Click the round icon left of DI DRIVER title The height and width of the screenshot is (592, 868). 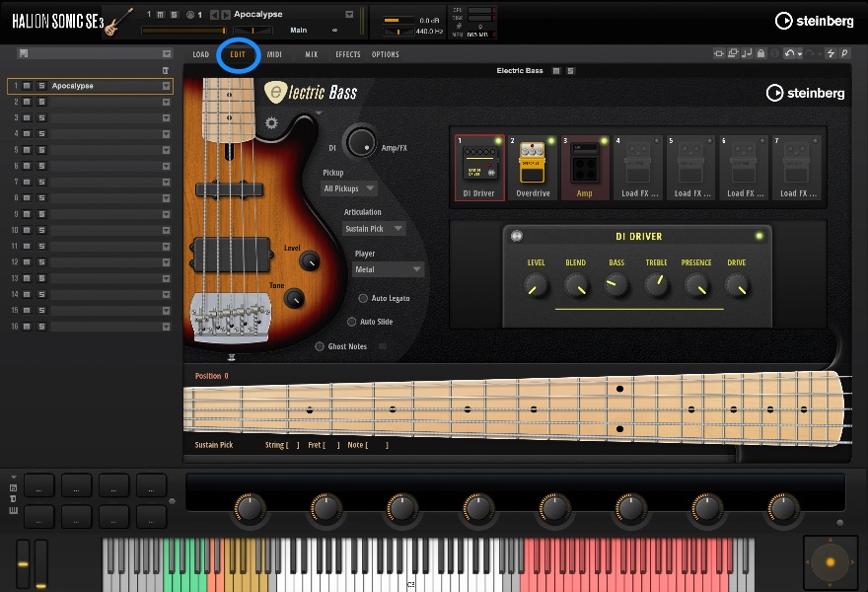click(x=517, y=237)
